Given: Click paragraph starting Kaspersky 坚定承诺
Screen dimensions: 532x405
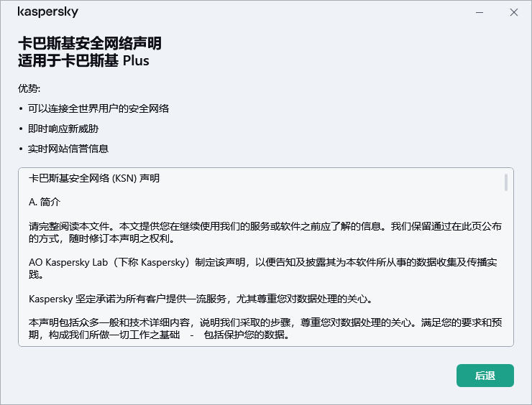Looking at the screenshot, I should pos(201,299).
